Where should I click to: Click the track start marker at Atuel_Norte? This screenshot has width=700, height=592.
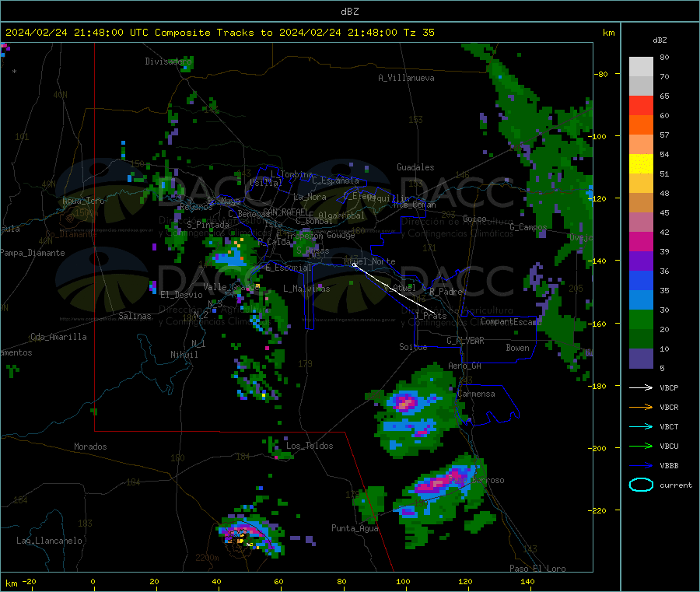coord(354,264)
